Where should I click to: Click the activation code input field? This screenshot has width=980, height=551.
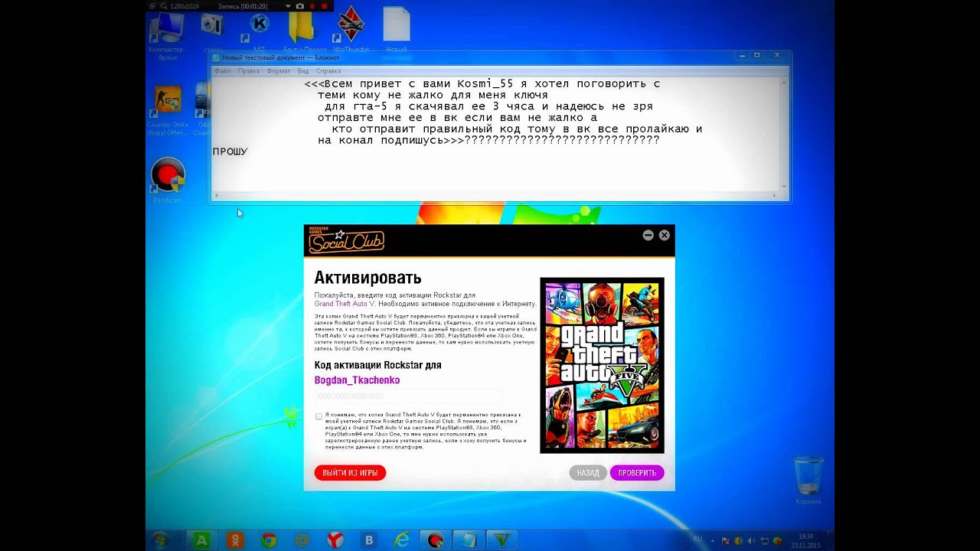(409, 396)
